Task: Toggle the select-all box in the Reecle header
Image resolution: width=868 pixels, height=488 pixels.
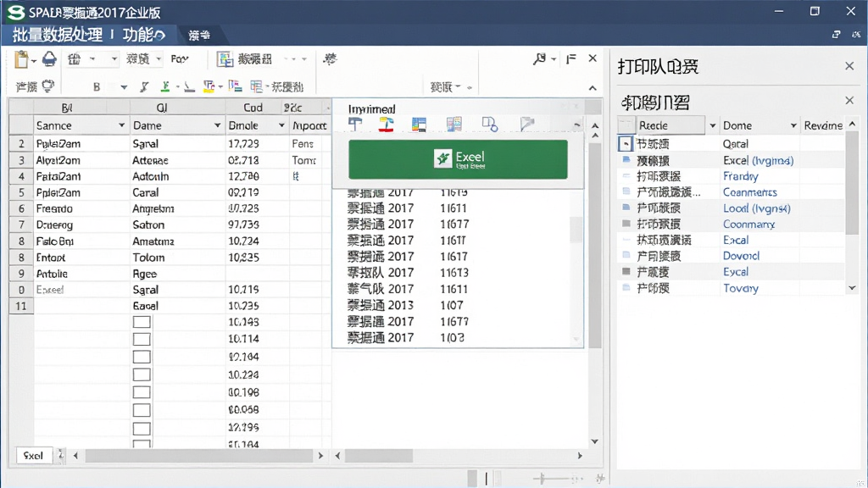Action: (626, 125)
